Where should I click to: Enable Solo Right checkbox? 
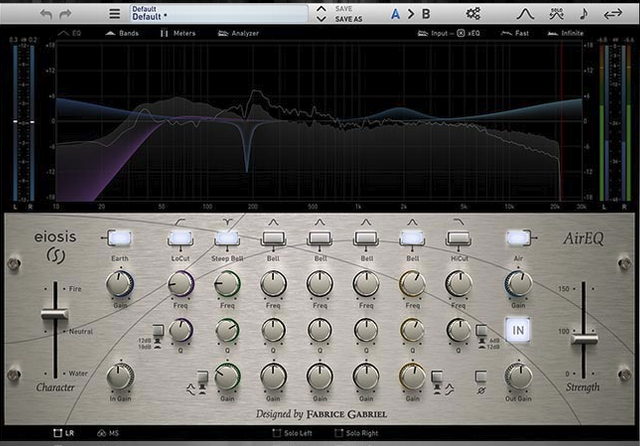[356, 433]
